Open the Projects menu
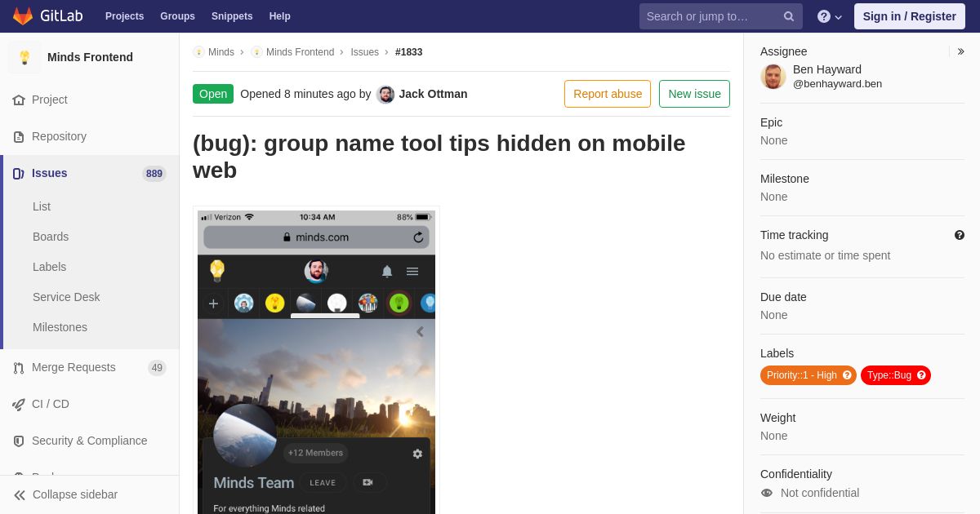This screenshot has height=514, width=980. click(124, 16)
